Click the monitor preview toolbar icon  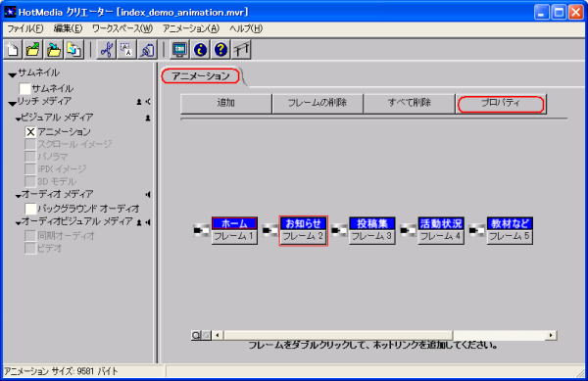(x=179, y=49)
